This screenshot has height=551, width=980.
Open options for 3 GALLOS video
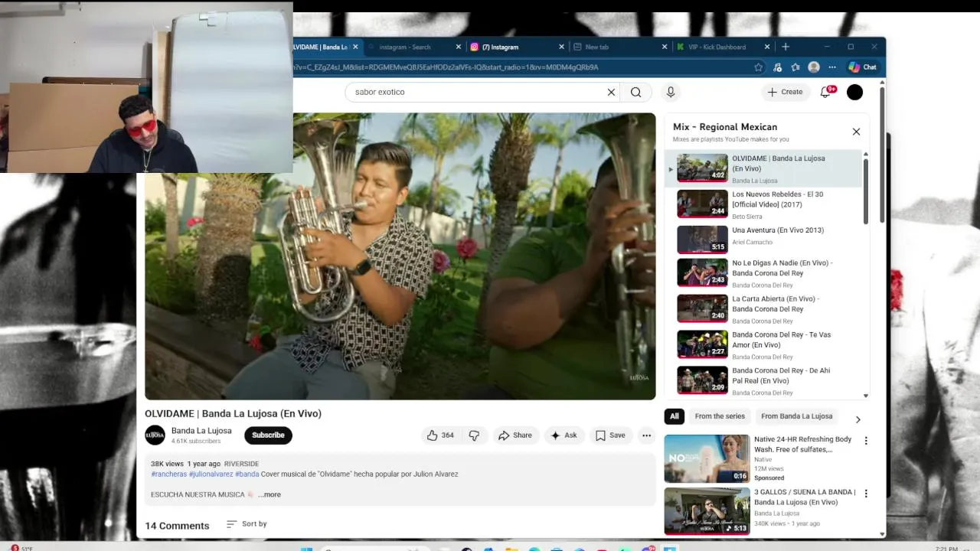pos(866,494)
